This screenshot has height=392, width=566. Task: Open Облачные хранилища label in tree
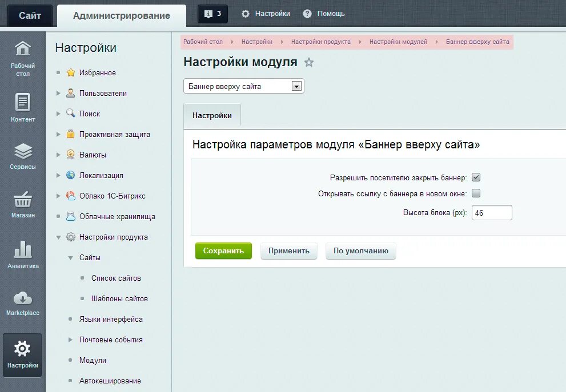pyautogui.click(x=117, y=216)
